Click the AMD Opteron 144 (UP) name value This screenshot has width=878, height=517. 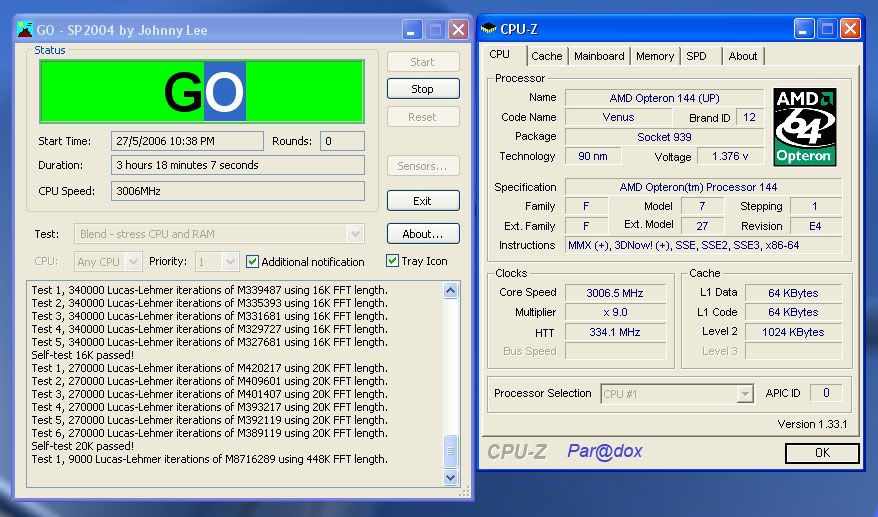pos(664,98)
